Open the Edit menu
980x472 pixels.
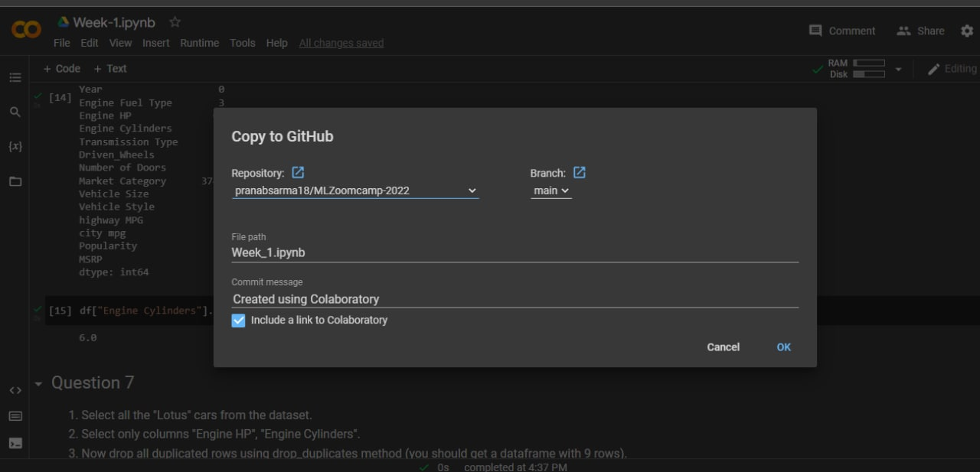pyautogui.click(x=90, y=43)
